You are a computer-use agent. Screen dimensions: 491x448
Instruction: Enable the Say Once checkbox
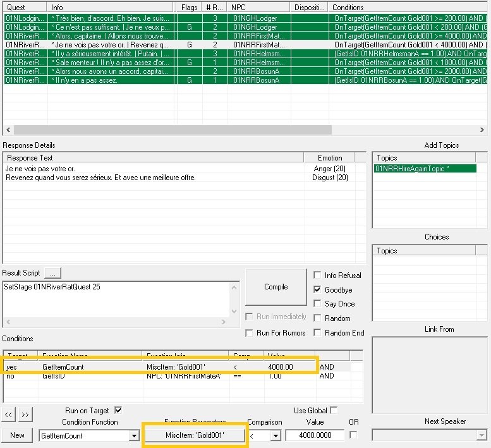click(x=318, y=304)
